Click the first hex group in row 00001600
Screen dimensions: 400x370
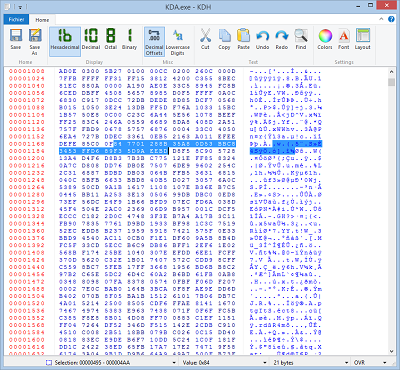[x=68, y=340]
